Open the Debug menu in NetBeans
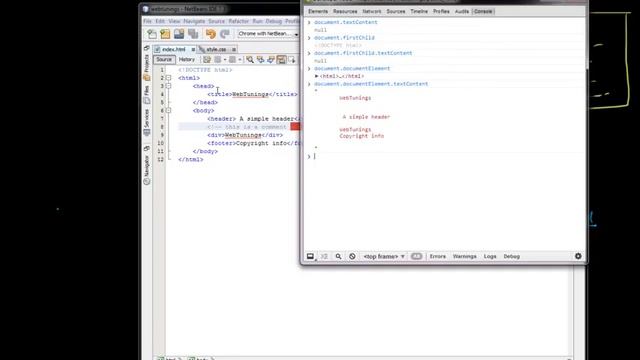 273,21
